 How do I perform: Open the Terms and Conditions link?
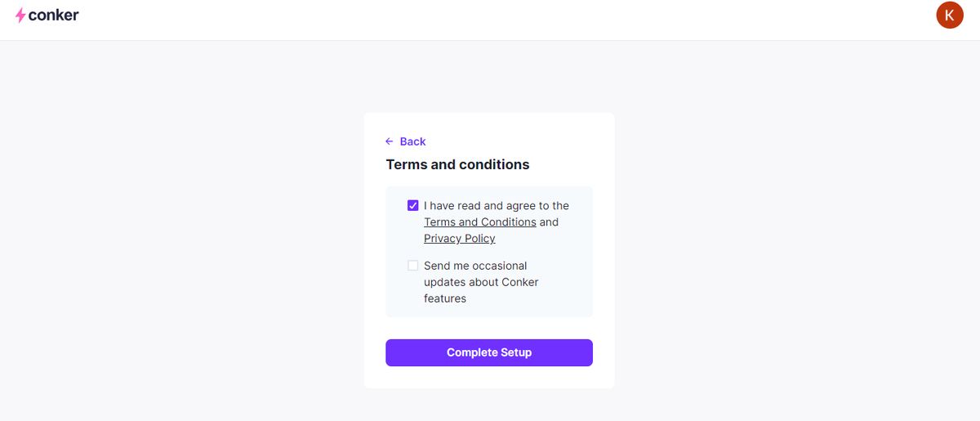(x=480, y=222)
